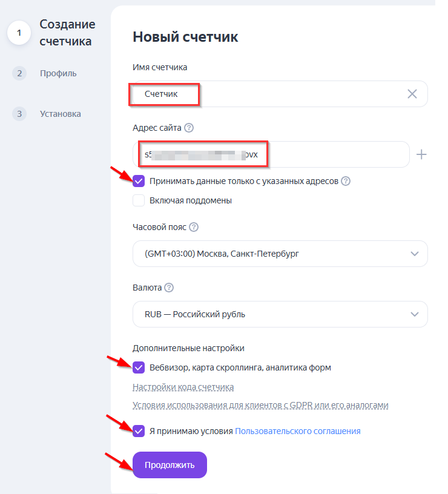The height and width of the screenshot is (494, 448).
Task: Select step 1 circle in sidebar
Action: (x=19, y=33)
